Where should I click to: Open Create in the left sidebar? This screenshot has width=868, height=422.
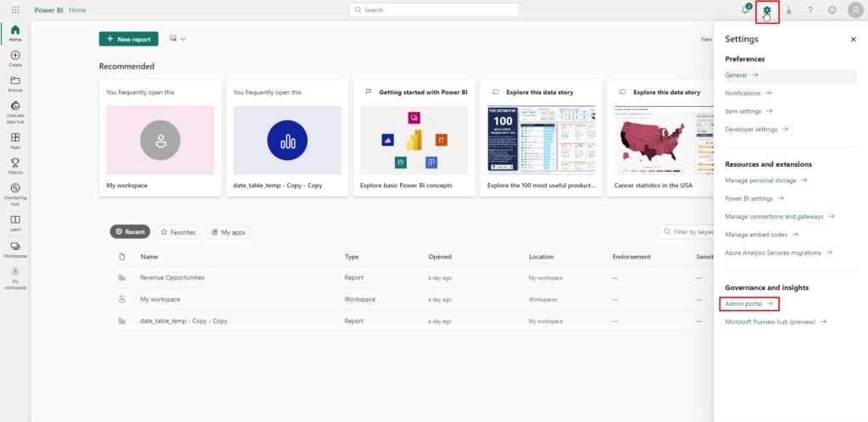tap(15, 58)
